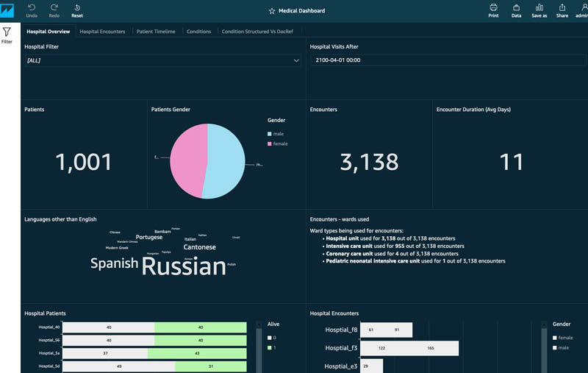This screenshot has width=588, height=373.
Task: Click the Save as icon
Action: tap(539, 7)
